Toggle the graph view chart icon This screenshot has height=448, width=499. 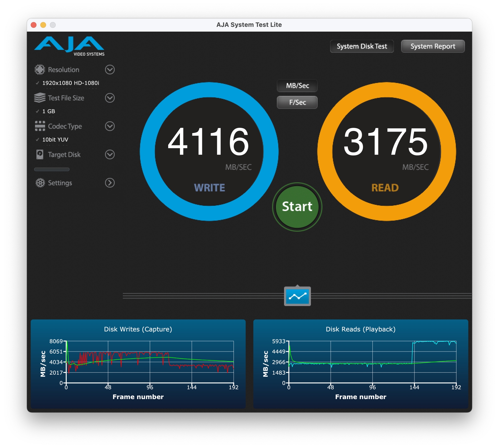(x=297, y=296)
